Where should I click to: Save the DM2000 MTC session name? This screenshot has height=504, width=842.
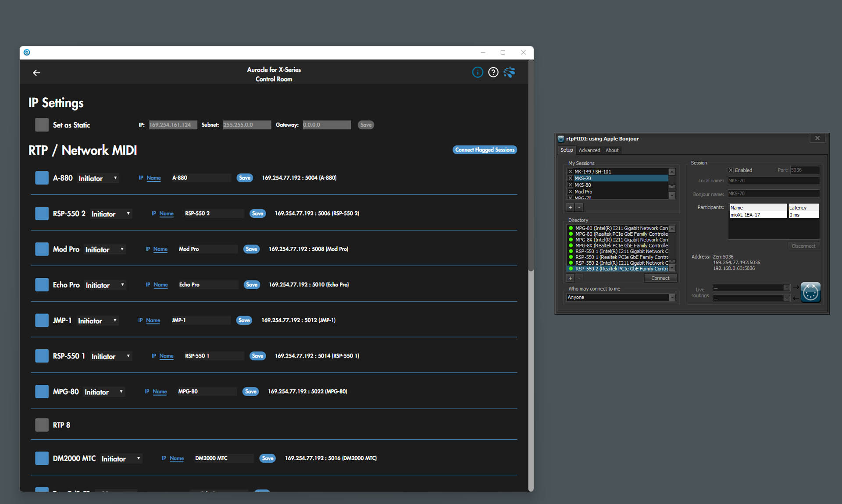coord(268,458)
